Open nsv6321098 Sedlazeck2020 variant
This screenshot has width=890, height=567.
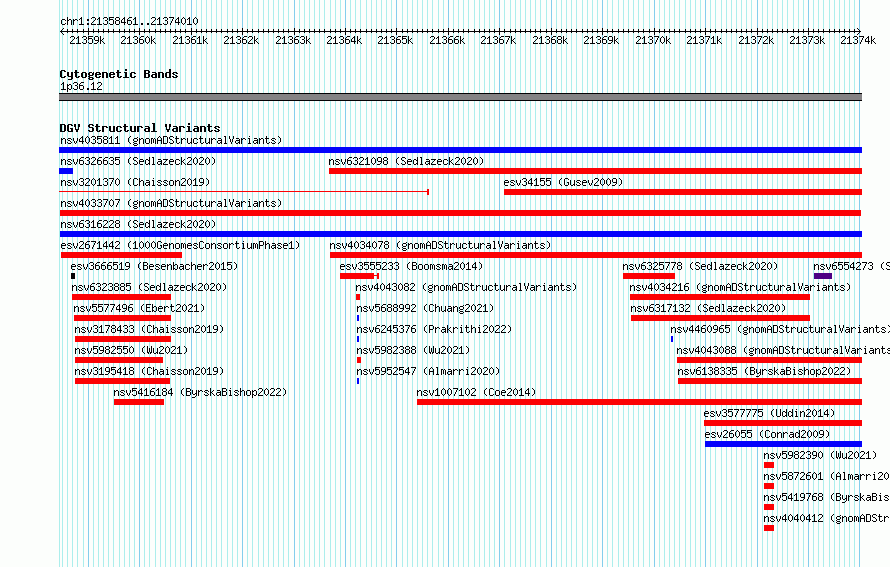(406, 161)
